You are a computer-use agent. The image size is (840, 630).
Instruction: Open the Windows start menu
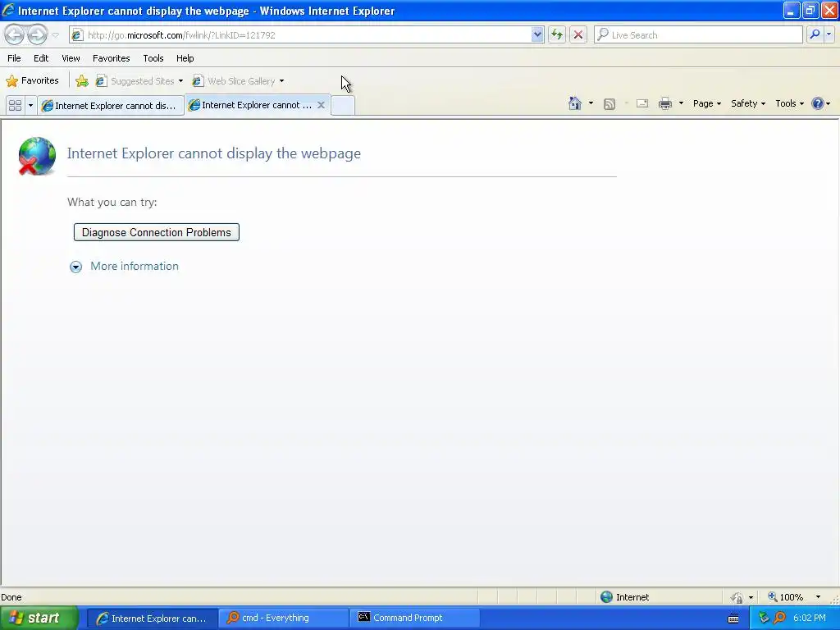pos(39,618)
